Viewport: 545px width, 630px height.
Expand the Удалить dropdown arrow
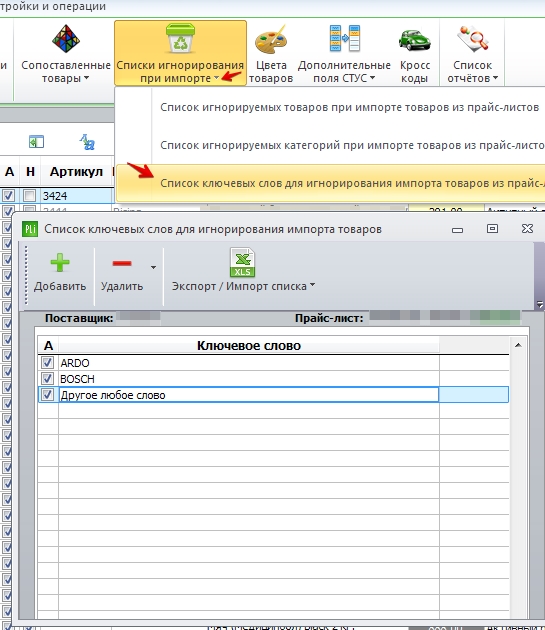pos(153,267)
